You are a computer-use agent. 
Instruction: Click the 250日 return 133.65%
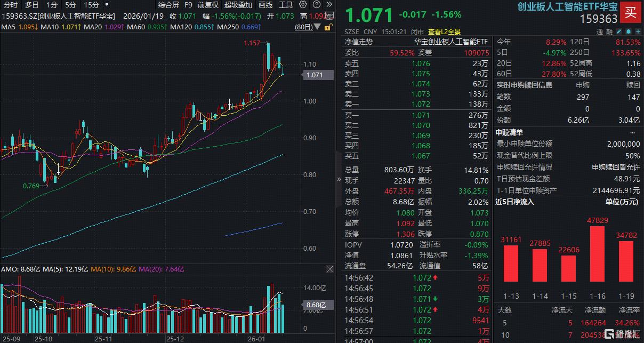pyautogui.click(x=625, y=53)
